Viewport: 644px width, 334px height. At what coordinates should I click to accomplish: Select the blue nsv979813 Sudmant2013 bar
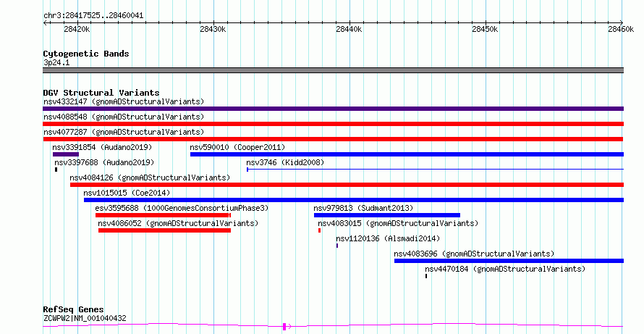click(x=387, y=215)
